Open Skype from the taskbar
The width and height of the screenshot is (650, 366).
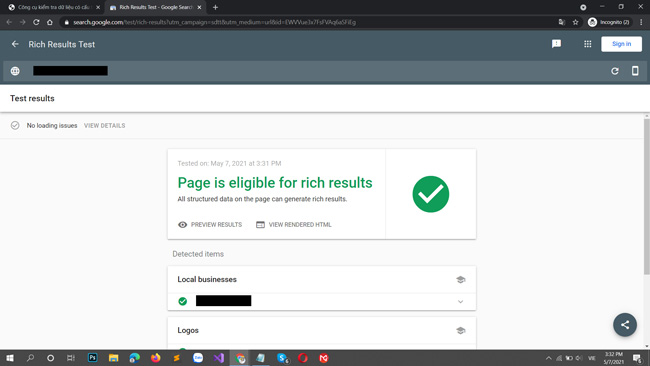[282, 358]
